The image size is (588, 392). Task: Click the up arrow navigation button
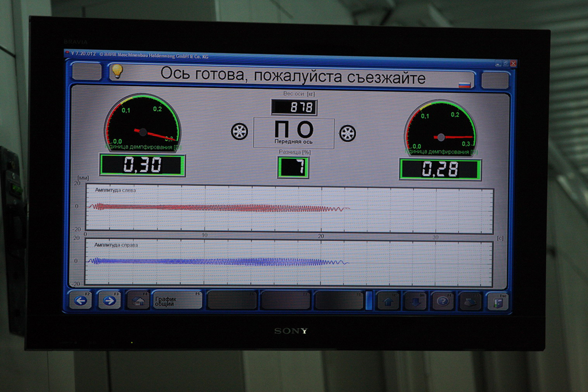[x=388, y=301]
